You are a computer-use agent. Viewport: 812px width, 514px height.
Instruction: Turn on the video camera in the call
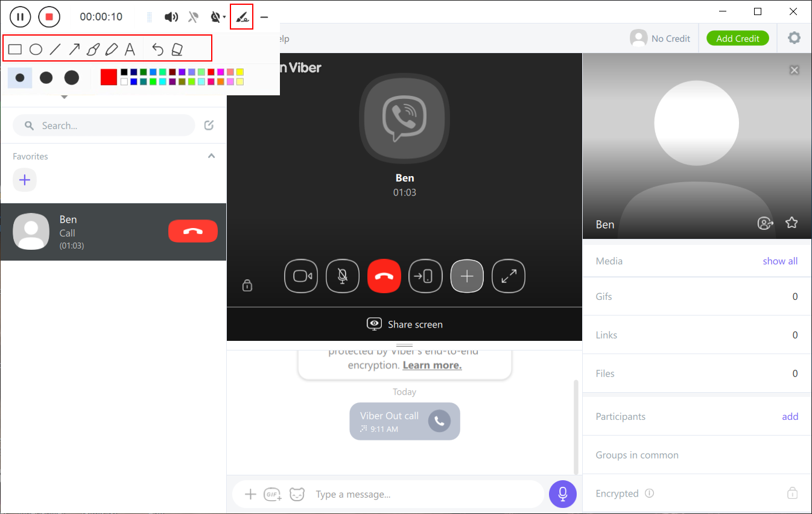[x=301, y=276]
